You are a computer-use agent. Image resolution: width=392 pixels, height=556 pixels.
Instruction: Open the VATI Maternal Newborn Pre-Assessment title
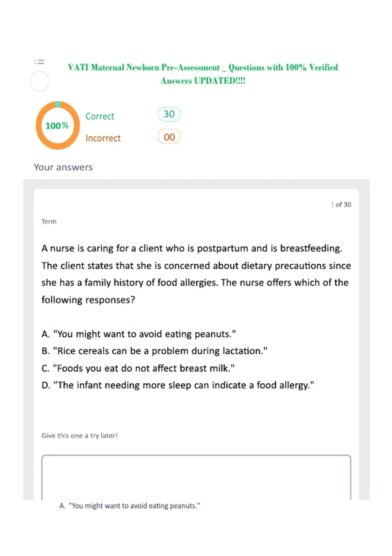[x=203, y=74]
